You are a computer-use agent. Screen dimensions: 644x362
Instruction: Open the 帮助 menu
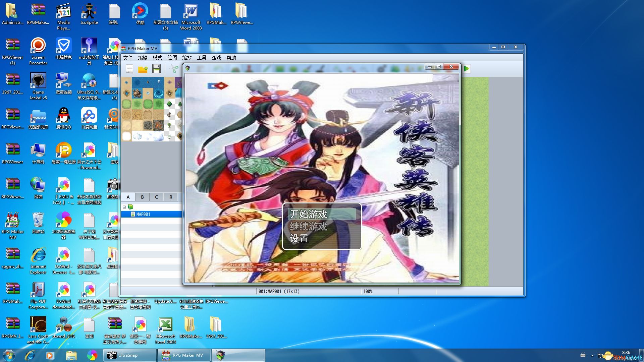[231, 58]
